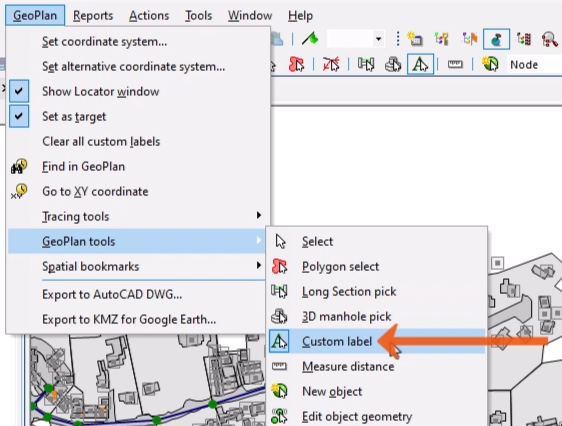
Task: Click the network with red grid icon
Action: point(524,39)
